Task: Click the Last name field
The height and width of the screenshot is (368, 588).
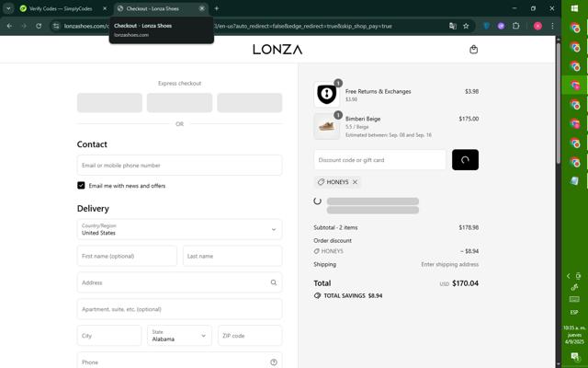Action: pos(232,256)
